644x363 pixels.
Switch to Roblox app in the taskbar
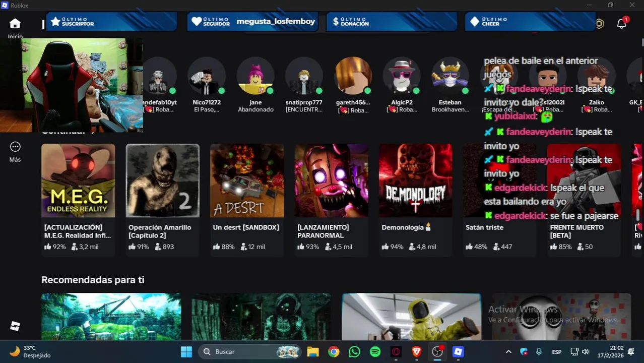458,351
